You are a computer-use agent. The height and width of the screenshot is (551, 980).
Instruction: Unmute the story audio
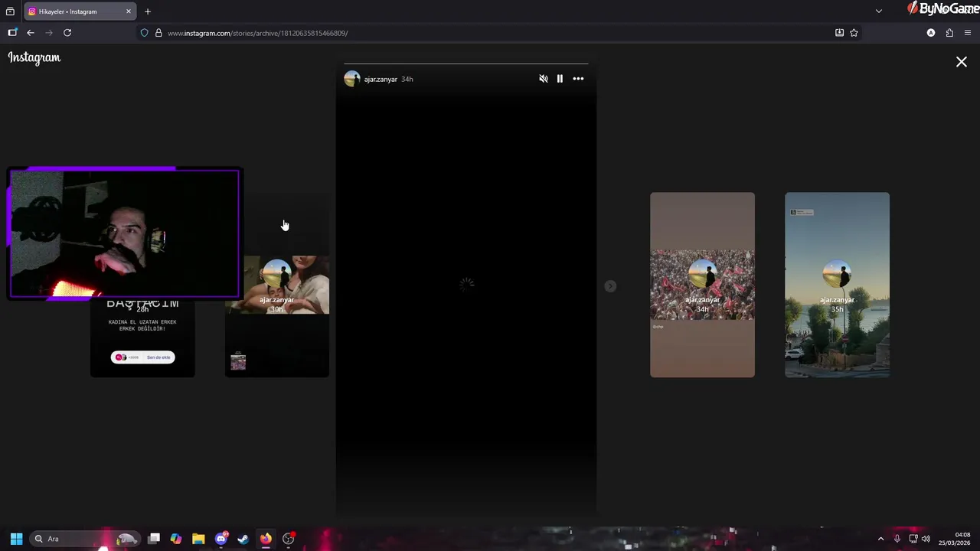pos(544,79)
